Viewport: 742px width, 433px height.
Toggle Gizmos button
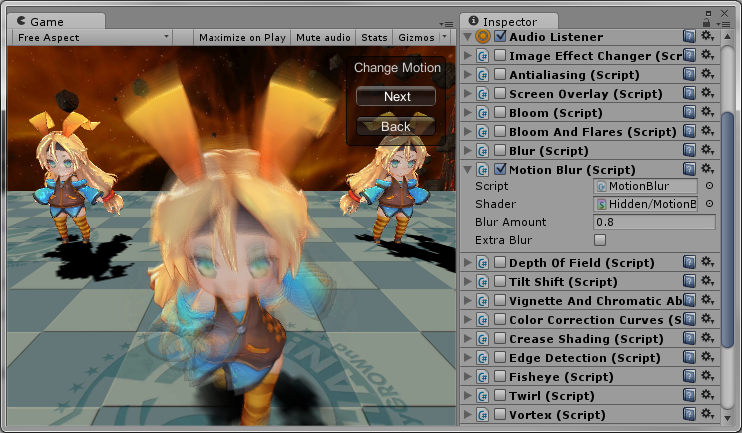[x=416, y=37]
